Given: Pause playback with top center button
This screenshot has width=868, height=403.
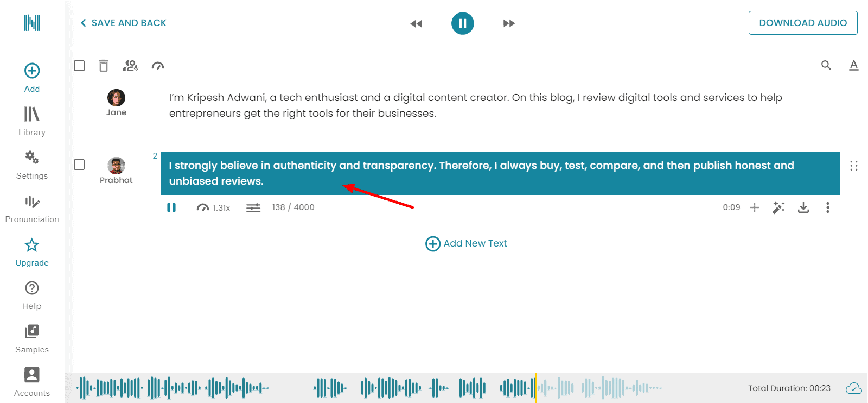Looking at the screenshot, I should point(463,23).
